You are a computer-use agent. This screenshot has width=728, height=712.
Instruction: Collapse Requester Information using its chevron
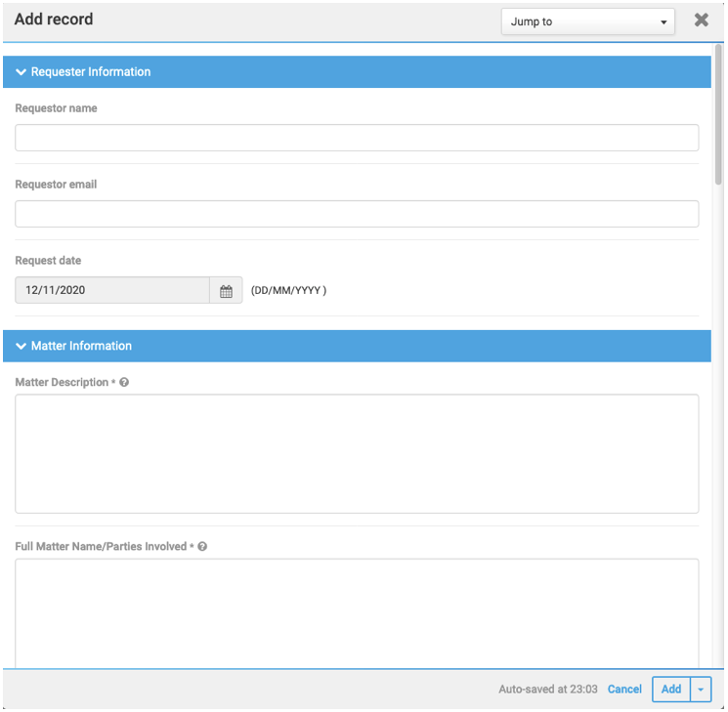point(21,72)
